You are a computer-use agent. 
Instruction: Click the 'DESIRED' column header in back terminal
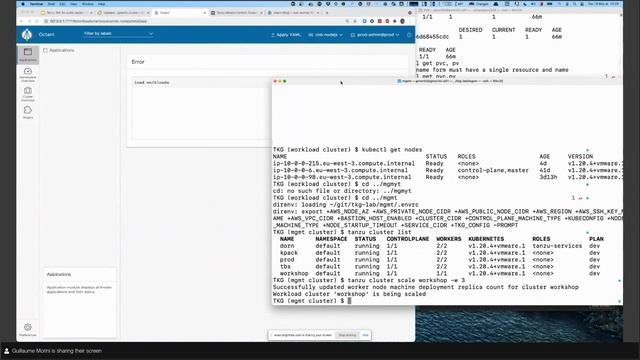(470, 30)
